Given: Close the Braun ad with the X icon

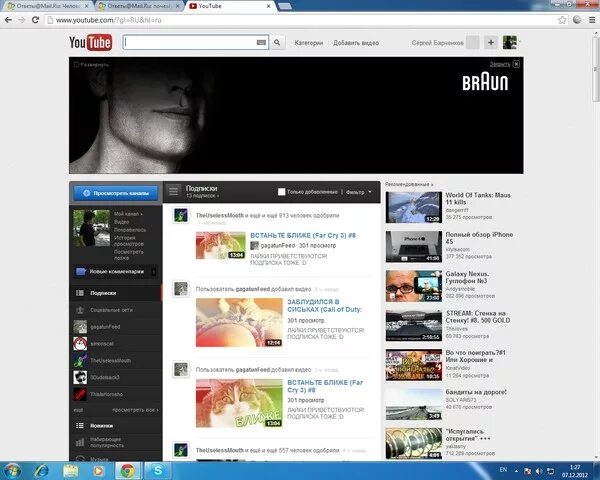Looking at the screenshot, I should 516,64.
